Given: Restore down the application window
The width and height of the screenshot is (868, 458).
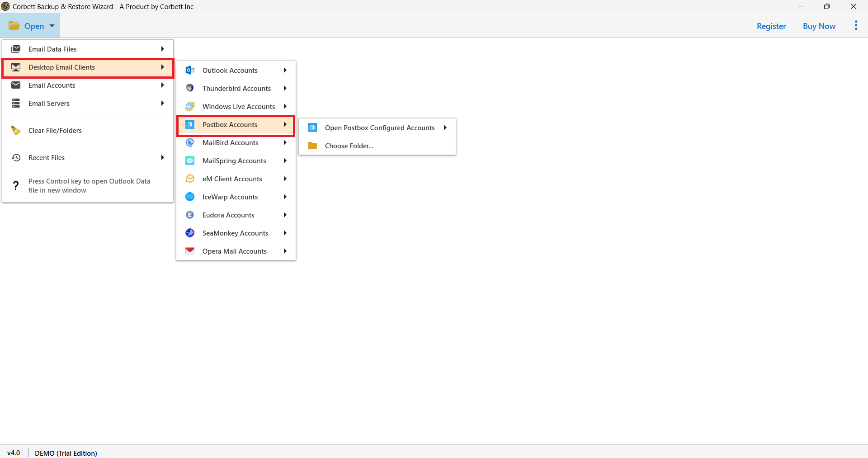Looking at the screenshot, I should click(827, 6).
